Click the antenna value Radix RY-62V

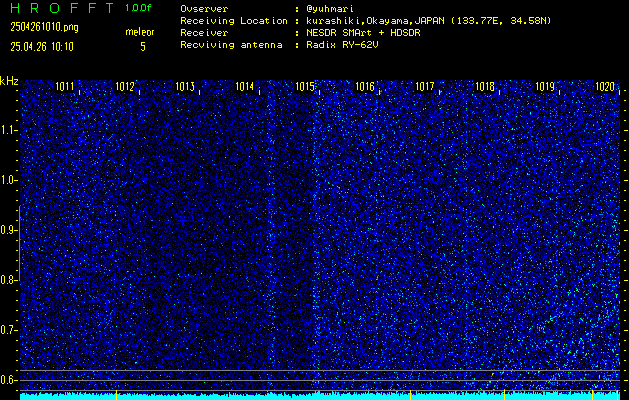[x=342, y=45]
